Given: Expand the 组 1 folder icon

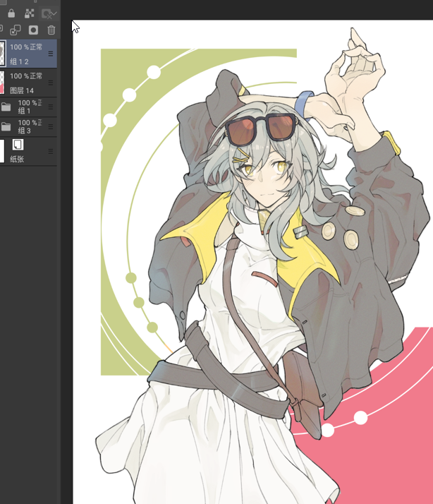Looking at the screenshot, I should coord(6,107).
